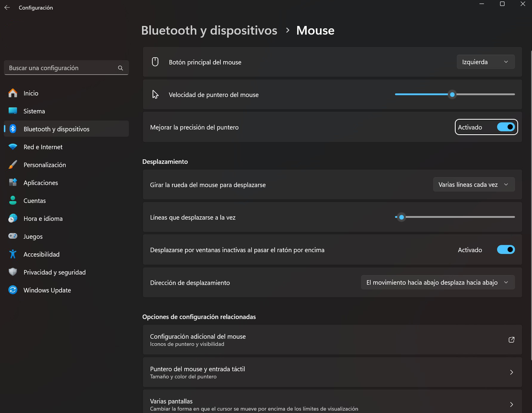
Task: Click the Mouse page title
Action: (x=315, y=30)
